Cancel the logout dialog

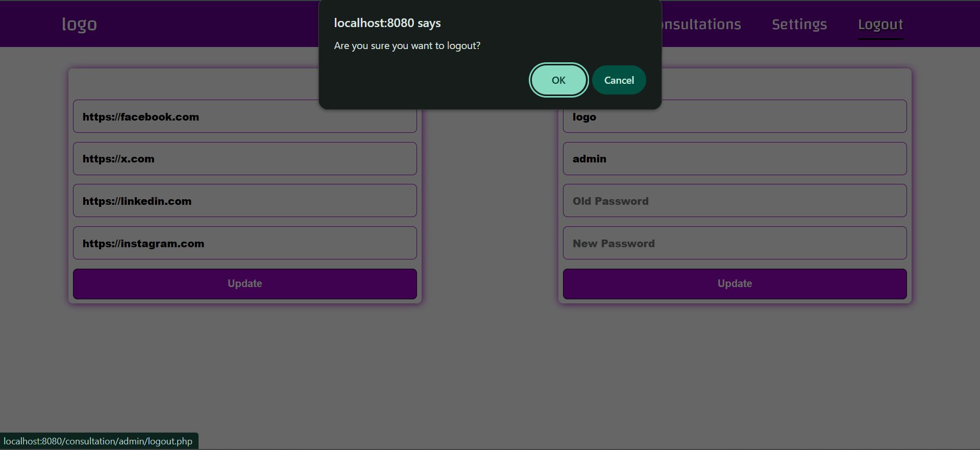[x=619, y=80]
